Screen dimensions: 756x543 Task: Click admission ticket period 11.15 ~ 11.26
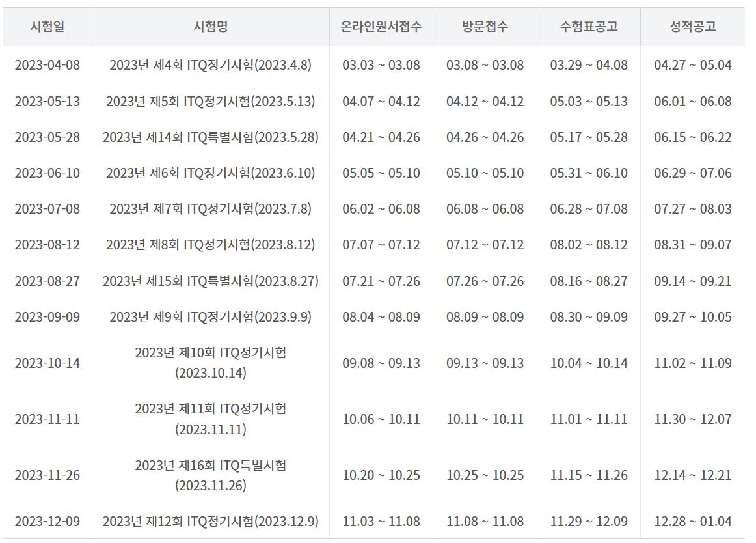589,475
